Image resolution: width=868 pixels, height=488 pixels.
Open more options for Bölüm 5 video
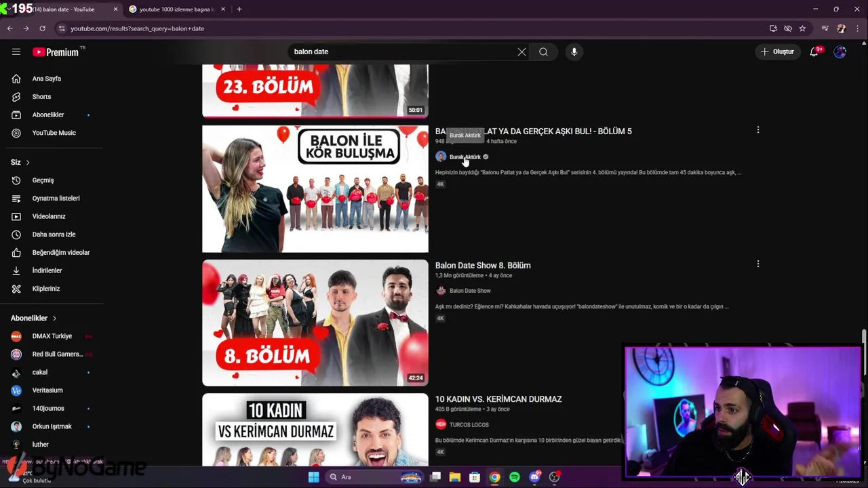click(x=758, y=129)
